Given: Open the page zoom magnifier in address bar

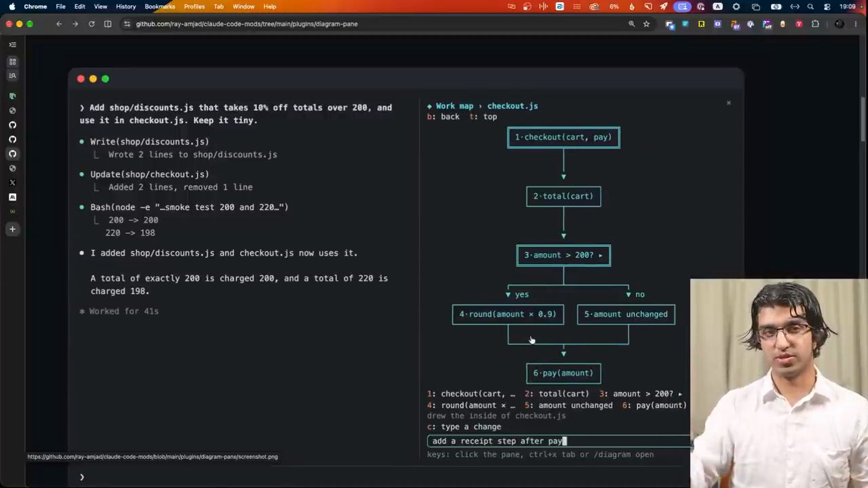Looking at the screenshot, I should click(x=631, y=24).
